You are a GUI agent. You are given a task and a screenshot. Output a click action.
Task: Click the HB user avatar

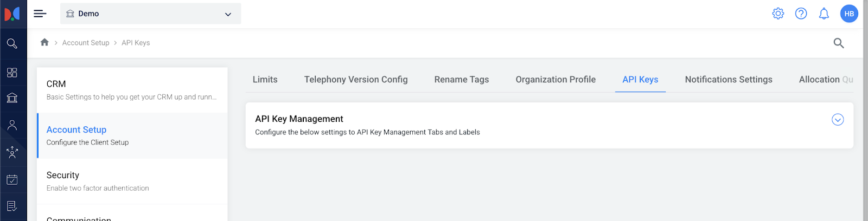pyautogui.click(x=848, y=14)
